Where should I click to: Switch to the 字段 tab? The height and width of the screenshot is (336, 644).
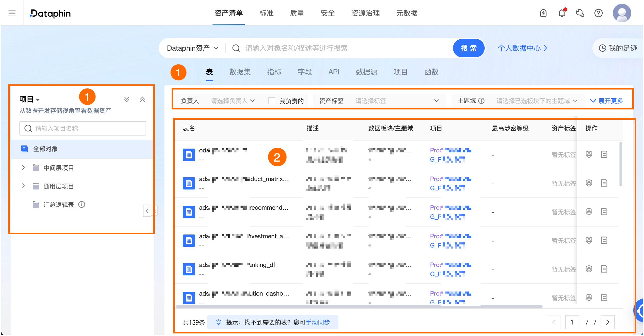(x=305, y=72)
